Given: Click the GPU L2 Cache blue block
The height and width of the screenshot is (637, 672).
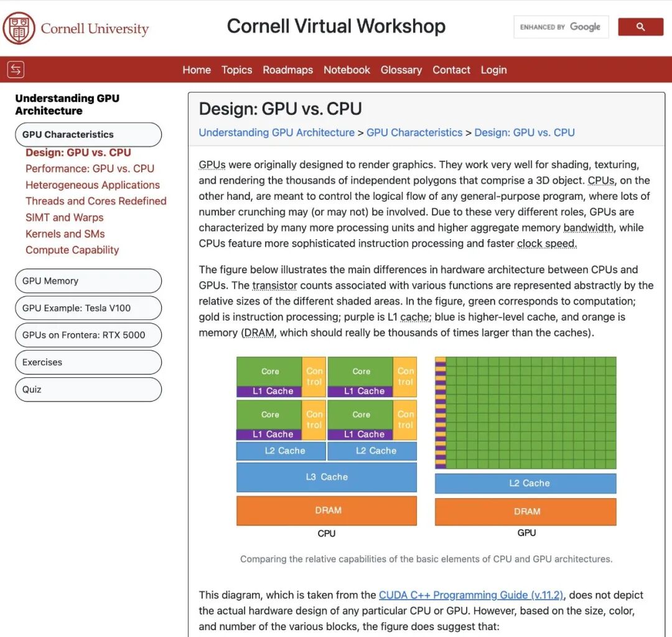Looking at the screenshot, I should (525, 483).
